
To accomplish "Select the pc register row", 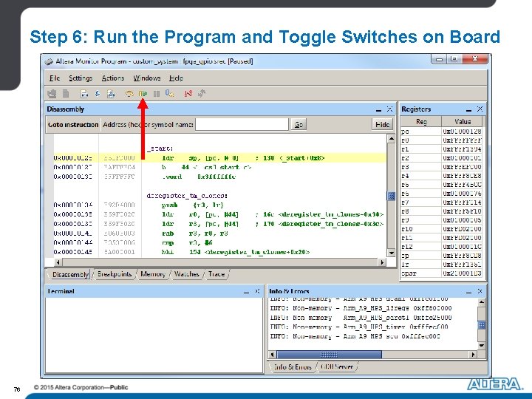I will tap(441, 132).
